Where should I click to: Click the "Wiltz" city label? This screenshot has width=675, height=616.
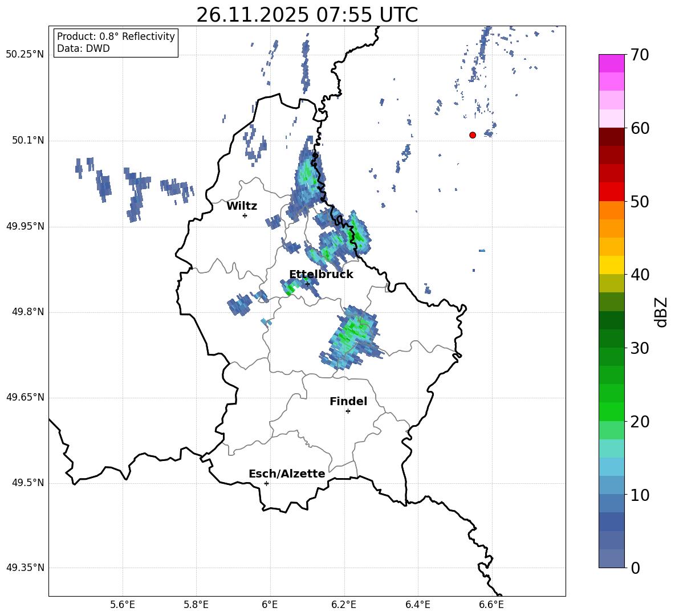click(x=242, y=206)
